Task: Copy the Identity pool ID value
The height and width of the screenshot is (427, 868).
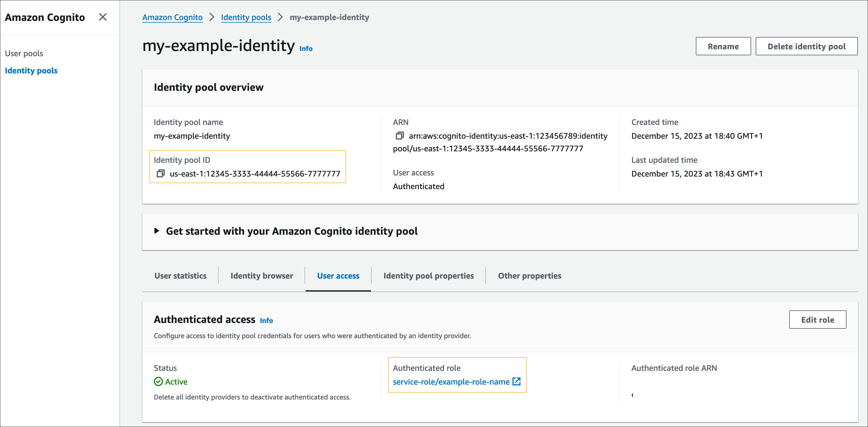Action: (x=161, y=174)
